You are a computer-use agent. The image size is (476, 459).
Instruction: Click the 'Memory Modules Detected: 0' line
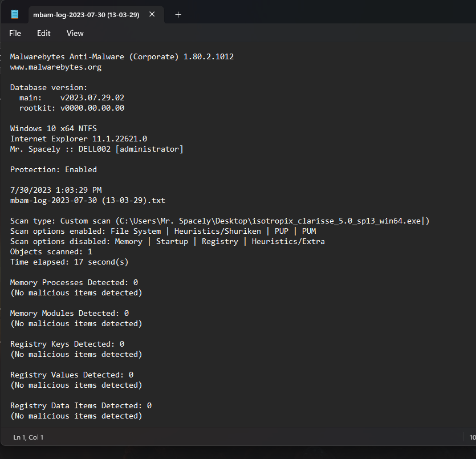tap(70, 313)
